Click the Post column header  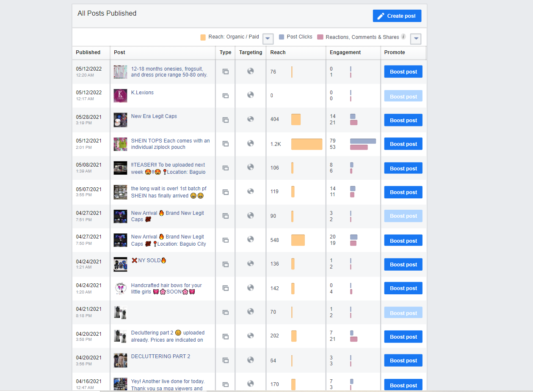pyautogui.click(x=119, y=52)
